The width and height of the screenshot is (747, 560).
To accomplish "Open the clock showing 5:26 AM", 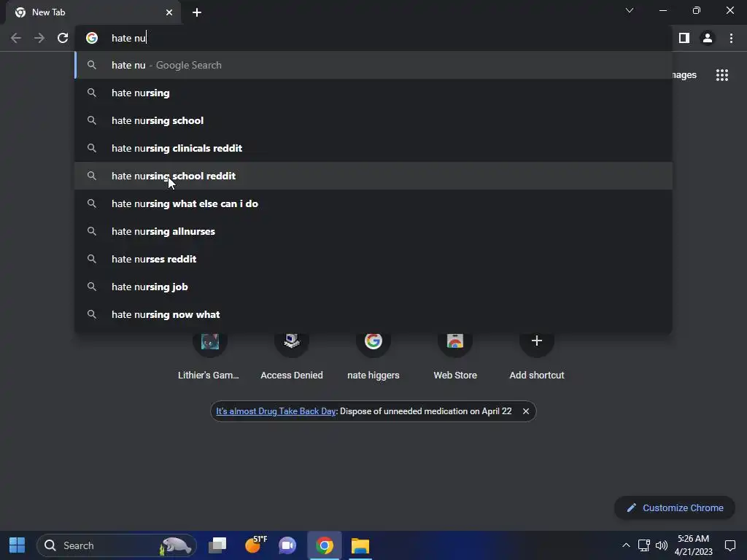I will (x=693, y=545).
